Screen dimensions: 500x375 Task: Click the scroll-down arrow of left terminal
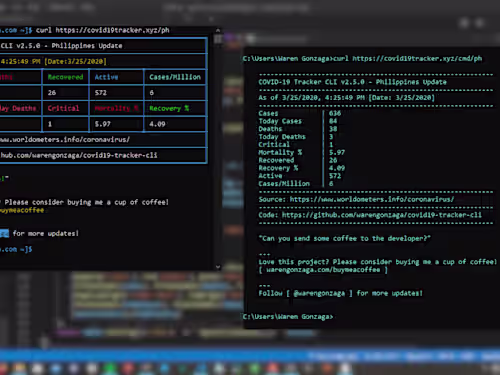218,267
